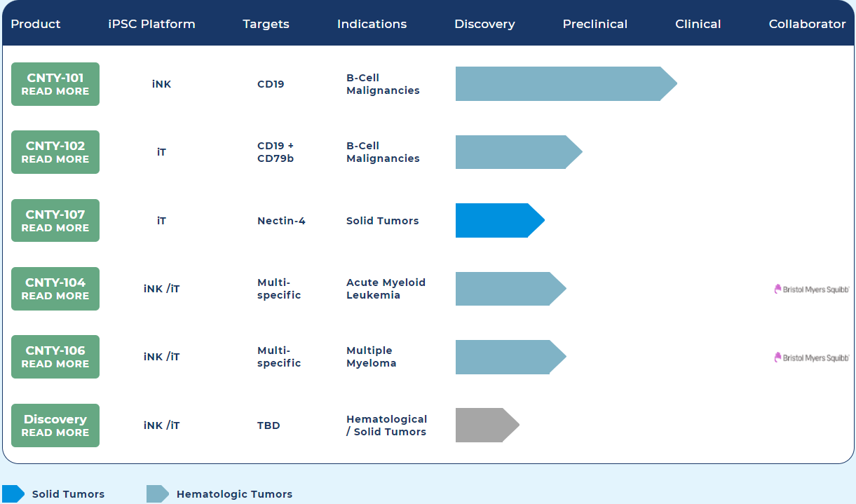Click Bristol Myers Squibb logo in CNTY-106 row
The image size is (856, 504).
[x=811, y=357]
